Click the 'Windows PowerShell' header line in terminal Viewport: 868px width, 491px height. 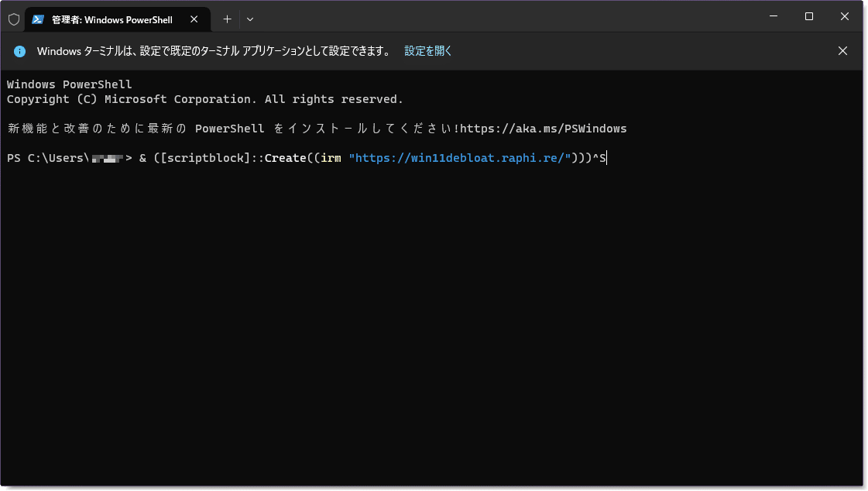pos(69,84)
